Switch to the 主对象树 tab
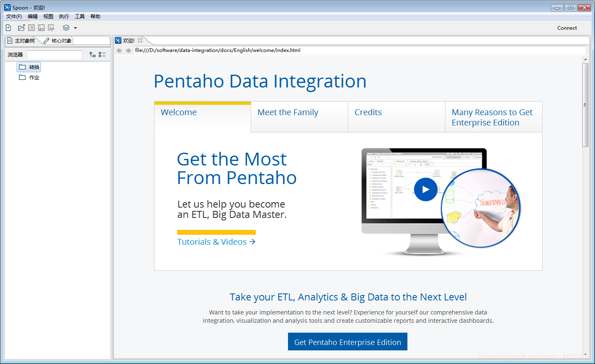595x364 pixels. (x=21, y=40)
